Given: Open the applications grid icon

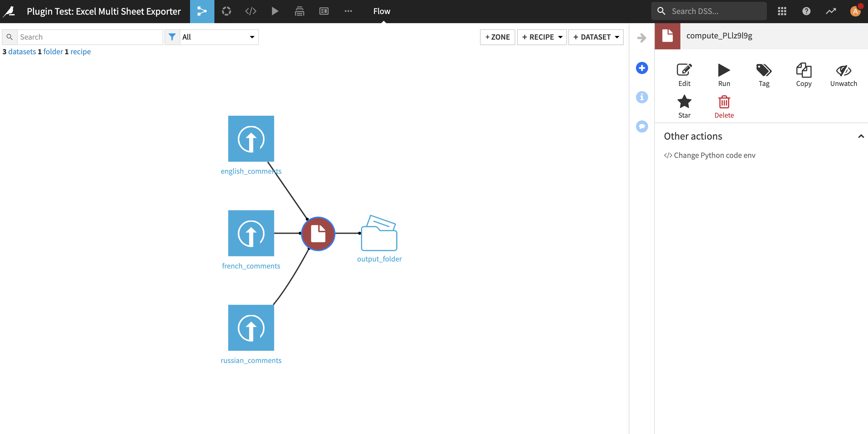Looking at the screenshot, I should 782,11.
